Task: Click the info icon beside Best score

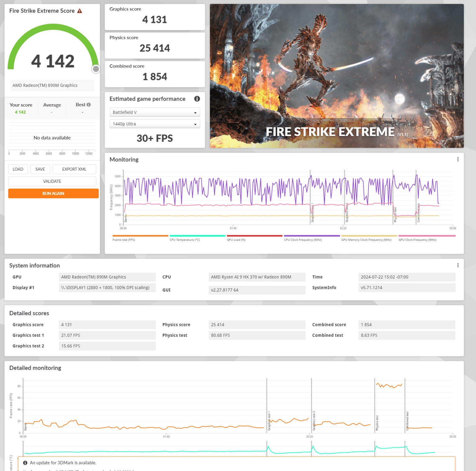Action: (x=89, y=105)
